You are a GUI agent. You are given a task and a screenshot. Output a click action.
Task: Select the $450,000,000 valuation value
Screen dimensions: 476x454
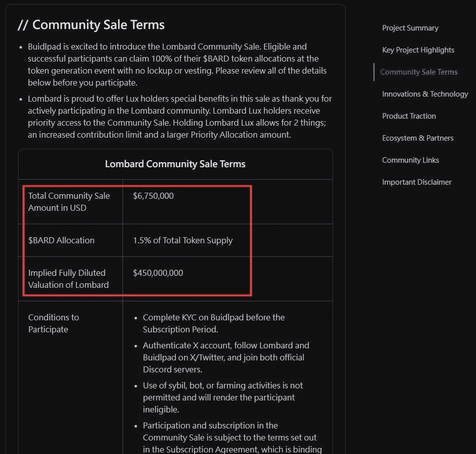(x=158, y=273)
